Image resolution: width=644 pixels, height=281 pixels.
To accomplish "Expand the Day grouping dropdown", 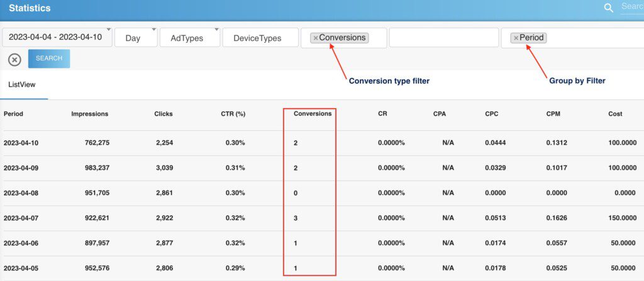I will point(135,38).
